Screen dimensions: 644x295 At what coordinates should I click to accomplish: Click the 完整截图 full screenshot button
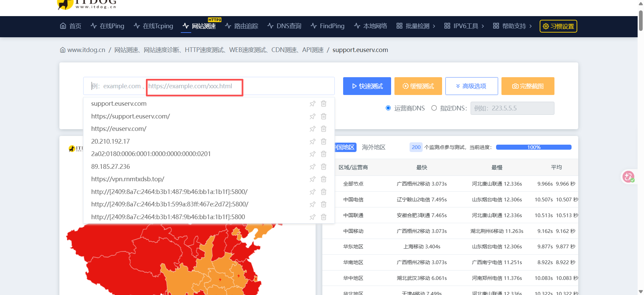tap(528, 86)
